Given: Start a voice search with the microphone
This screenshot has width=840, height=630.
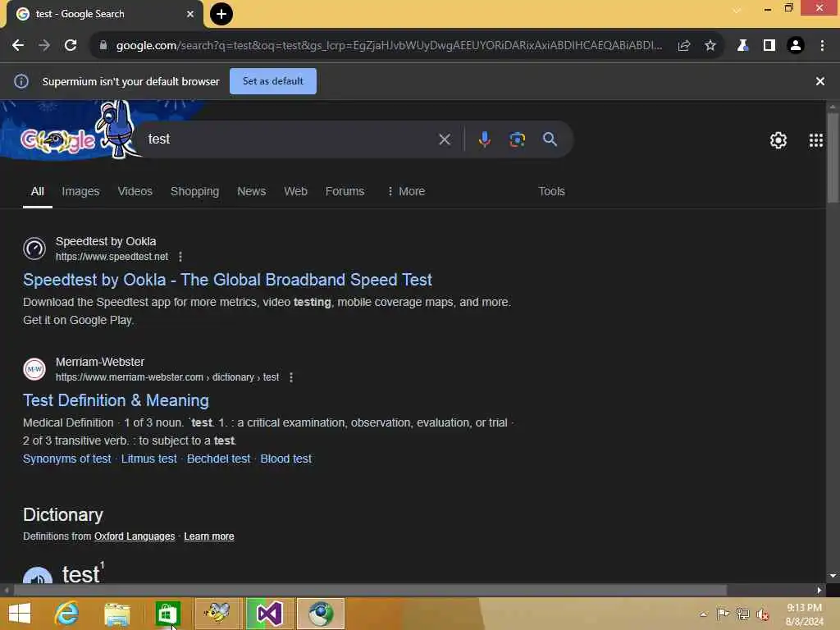Looking at the screenshot, I should coord(484,139).
